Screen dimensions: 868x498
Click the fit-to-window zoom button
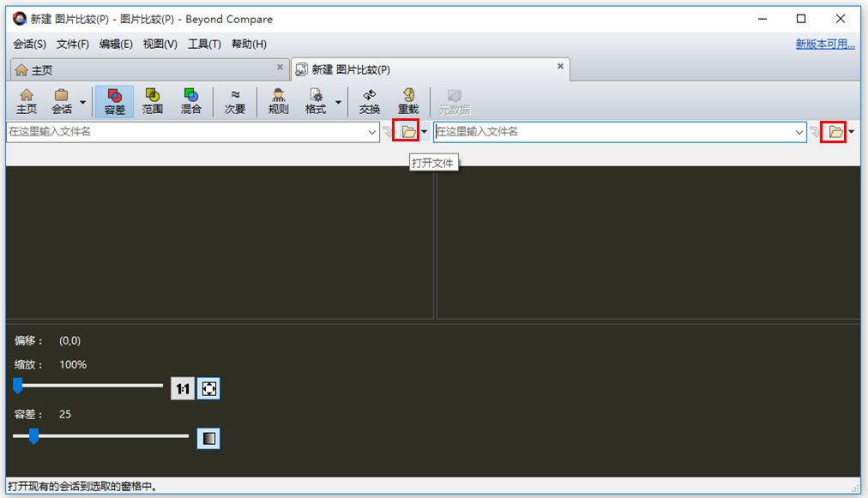pyautogui.click(x=208, y=389)
